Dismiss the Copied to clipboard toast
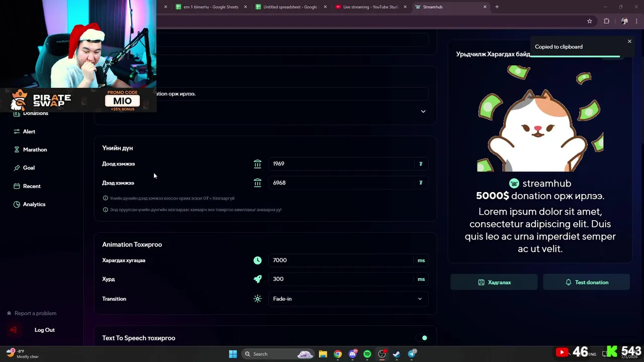The image size is (644, 362). (x=629, y=41)
